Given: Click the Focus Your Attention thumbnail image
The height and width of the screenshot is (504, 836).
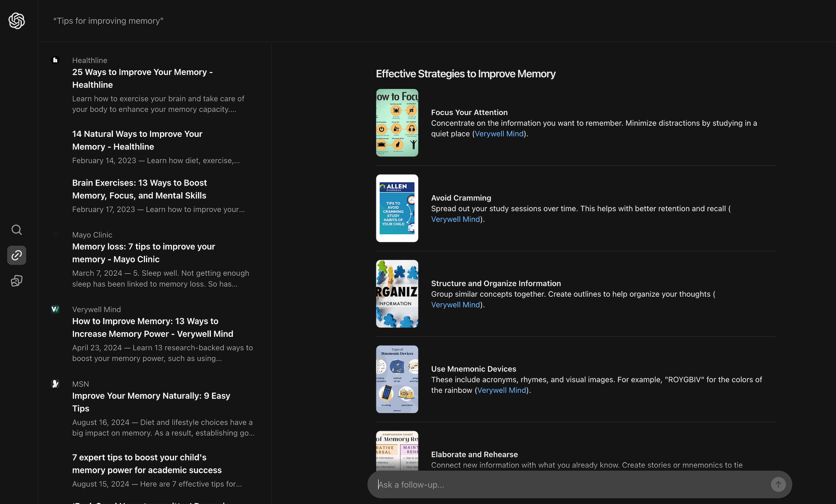Looking at the screenshot, I should click(397, 122).
